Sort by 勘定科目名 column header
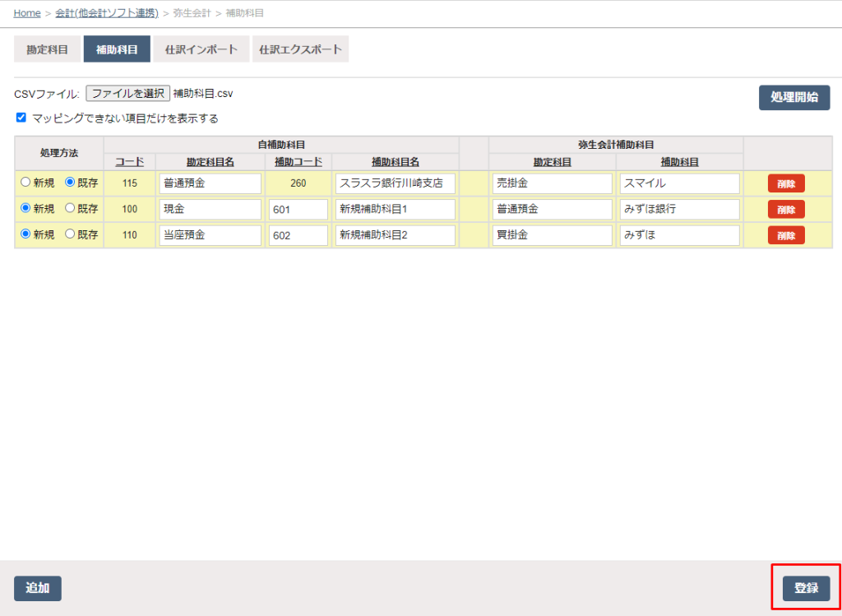842x616 pixels. coord(210,162)
